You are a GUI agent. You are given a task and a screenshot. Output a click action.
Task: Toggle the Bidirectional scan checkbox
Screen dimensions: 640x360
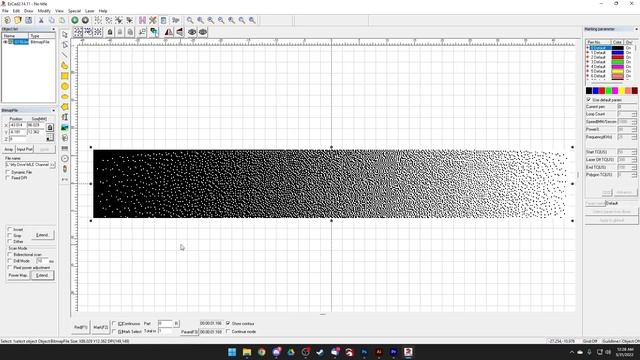(10, 255)
